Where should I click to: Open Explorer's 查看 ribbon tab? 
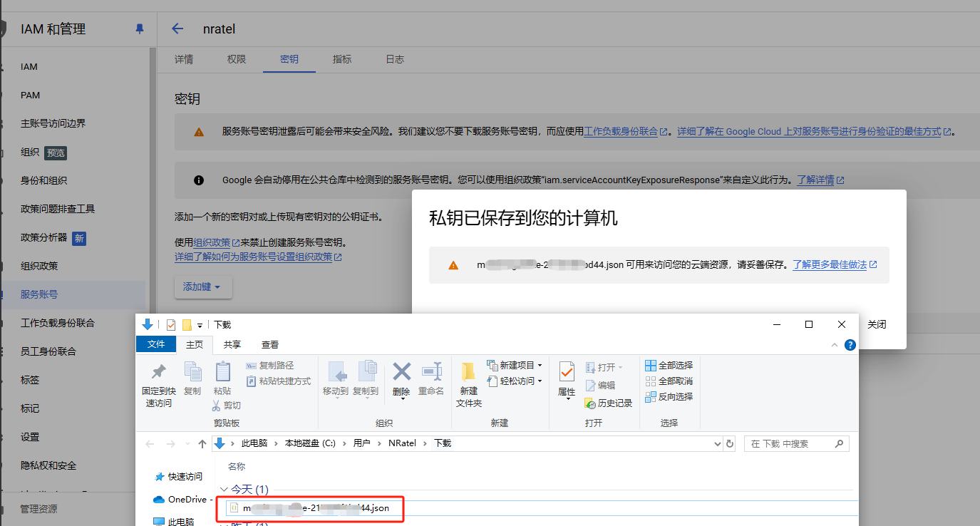point(270,344)
